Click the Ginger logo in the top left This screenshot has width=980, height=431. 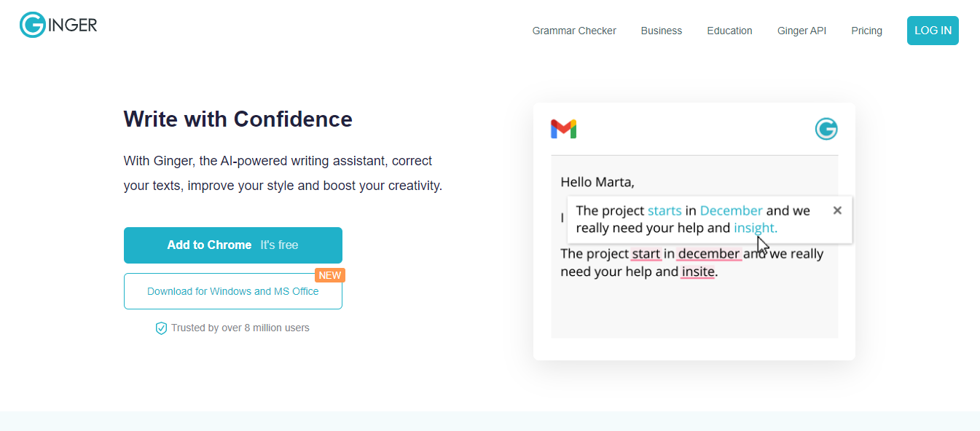(58, 24)
